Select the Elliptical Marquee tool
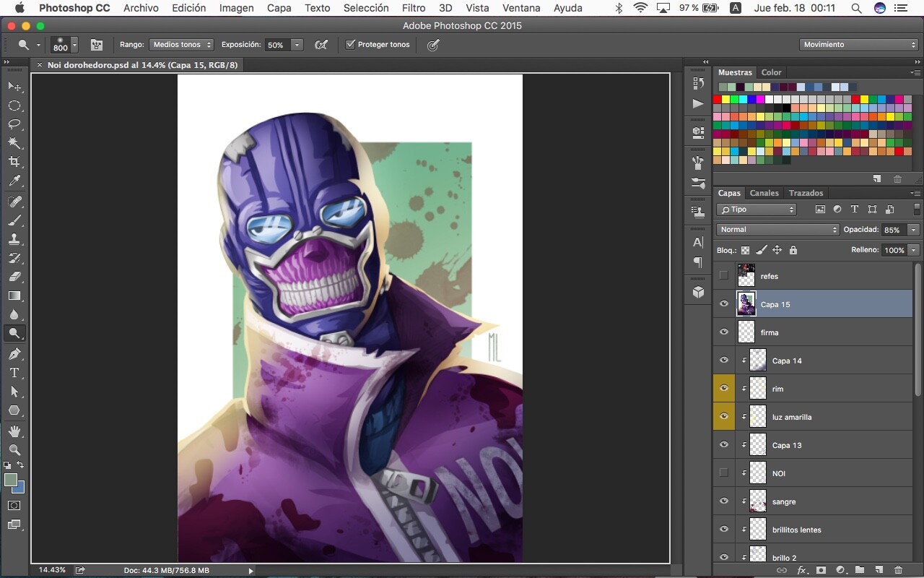The image size is (924, 578). click(x=14, y=105)
